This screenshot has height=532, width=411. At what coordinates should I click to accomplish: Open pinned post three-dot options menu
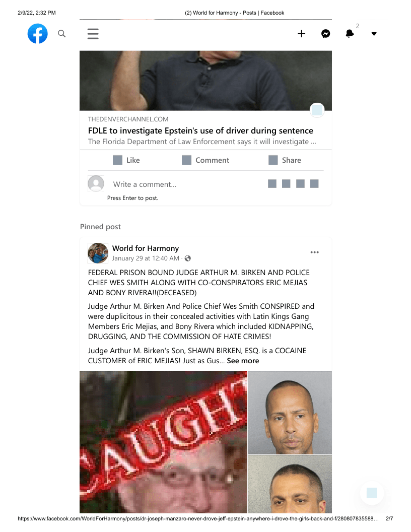point(315,252)
